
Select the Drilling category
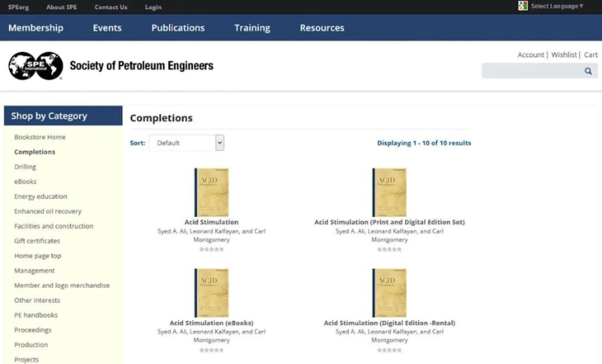point(25,167)
